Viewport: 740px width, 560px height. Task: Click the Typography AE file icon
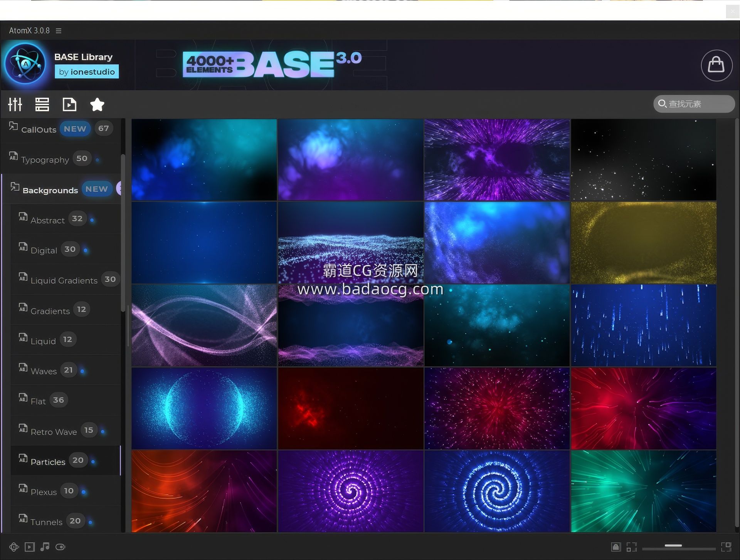coord(13,156)
